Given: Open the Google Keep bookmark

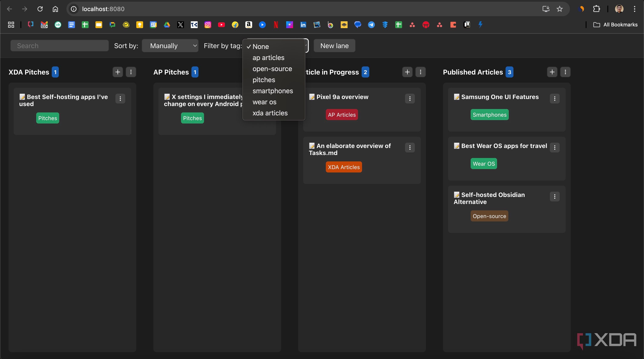Looking at the screenshot, I should pyautogui.click(x=139, y=24).
